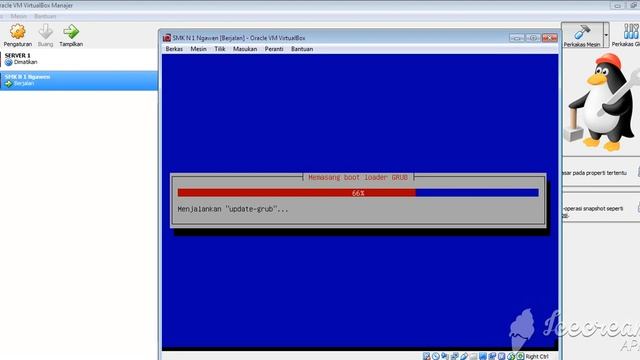The image size is (640, 360).
Task: Open Tilik view menu
Action: coord(220,49)
